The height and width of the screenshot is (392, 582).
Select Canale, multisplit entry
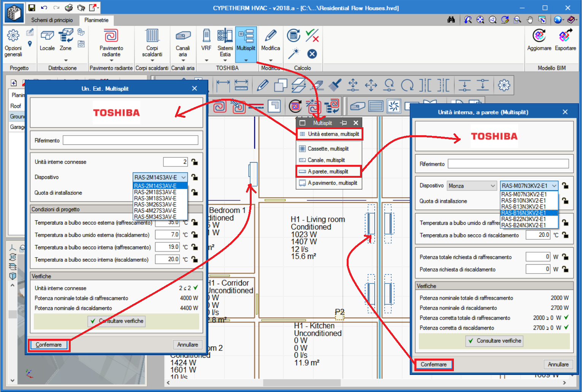pyautogui.click(x=329, y=160)
